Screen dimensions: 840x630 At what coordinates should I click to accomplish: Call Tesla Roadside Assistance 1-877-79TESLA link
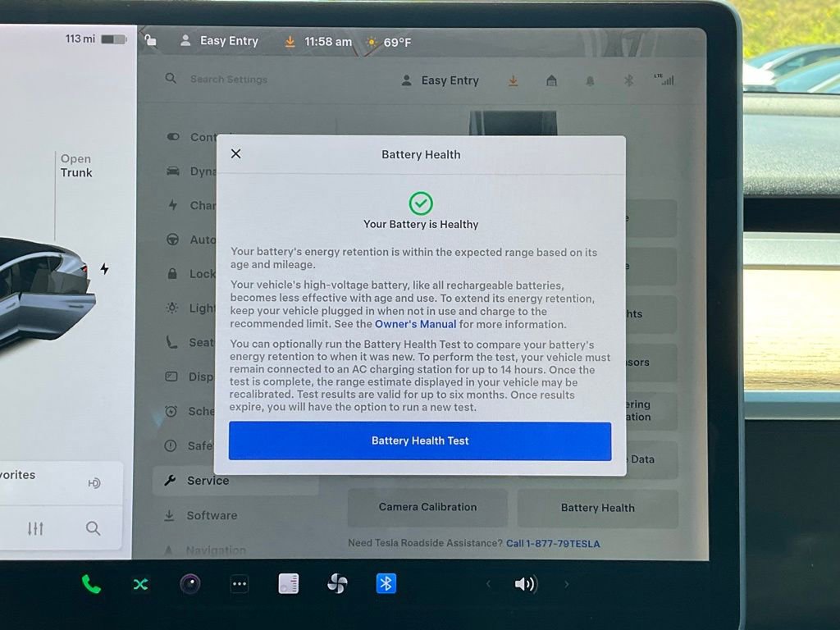click(553, 544)
